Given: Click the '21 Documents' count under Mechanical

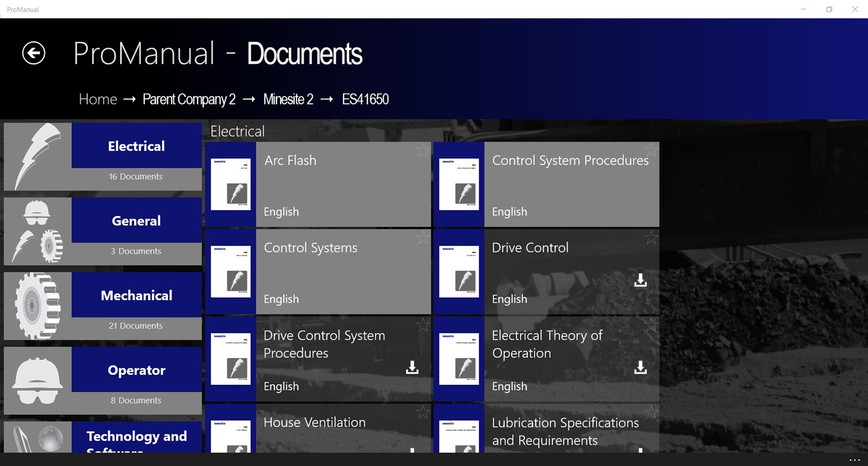Looking at the screenshot, I should pos(136,326).
